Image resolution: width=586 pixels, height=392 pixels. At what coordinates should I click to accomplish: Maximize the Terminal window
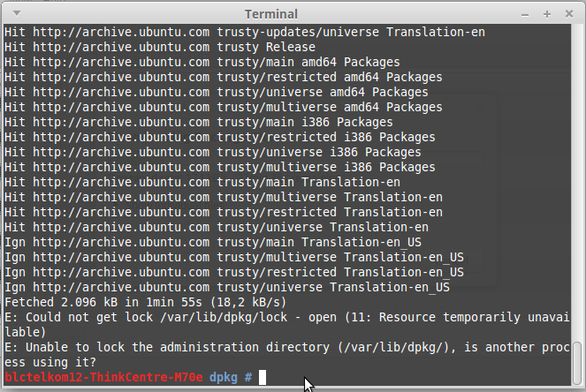tap(548, 14)
